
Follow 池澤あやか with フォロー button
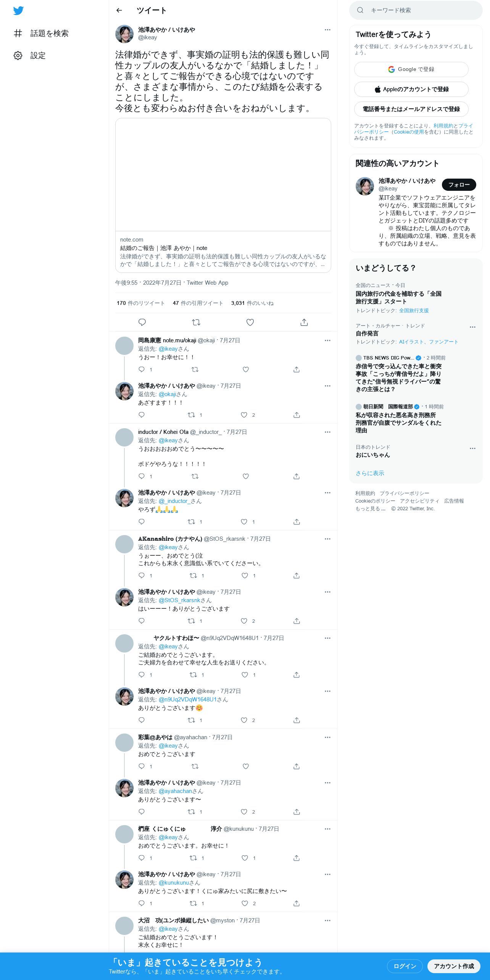click(459, 185)
